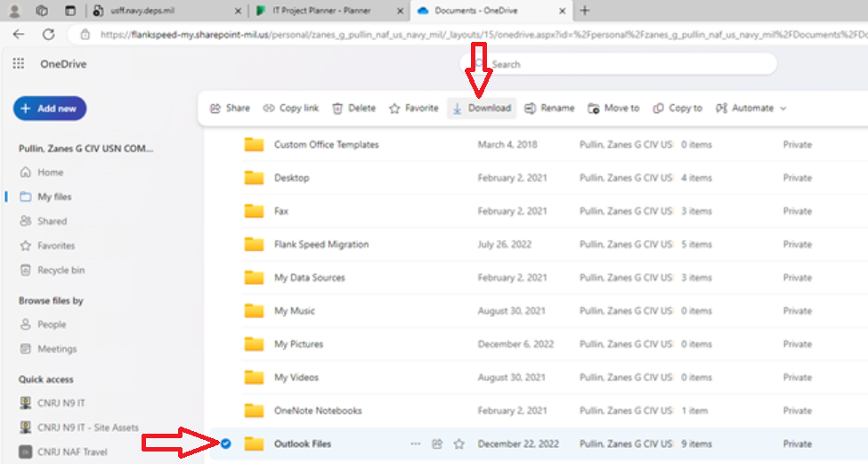
Task: Click the 'July 26, 2022' modified date
Action: [x=504, y=244]
